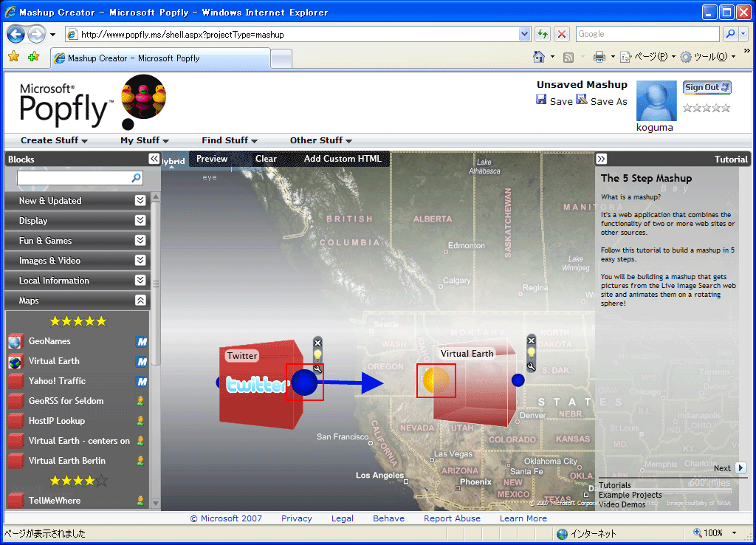The height and width of the screenshot is (545, 756).
Task: Open the address bar history dropdown
Action: point(525,34)
